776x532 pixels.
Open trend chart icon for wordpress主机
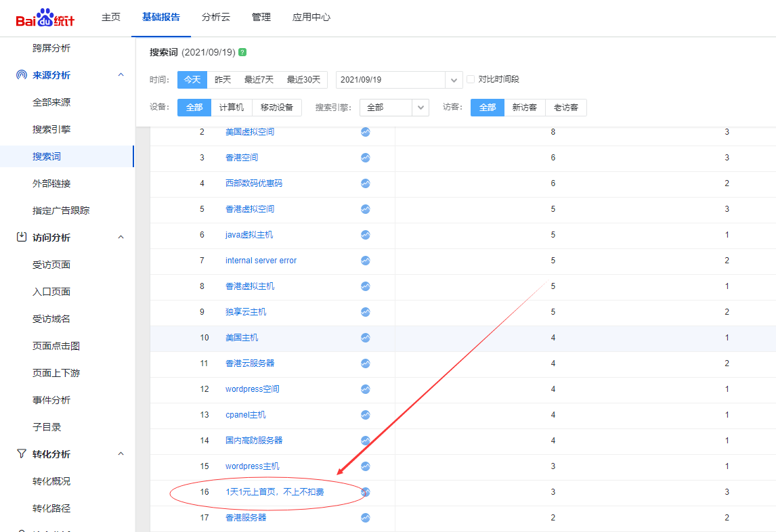coord(365,466)
